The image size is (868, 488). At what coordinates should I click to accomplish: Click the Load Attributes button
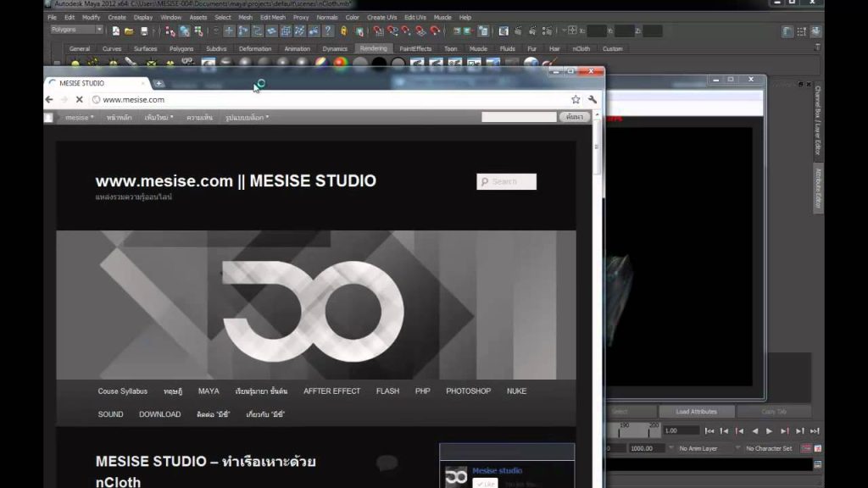coord(697,412)
